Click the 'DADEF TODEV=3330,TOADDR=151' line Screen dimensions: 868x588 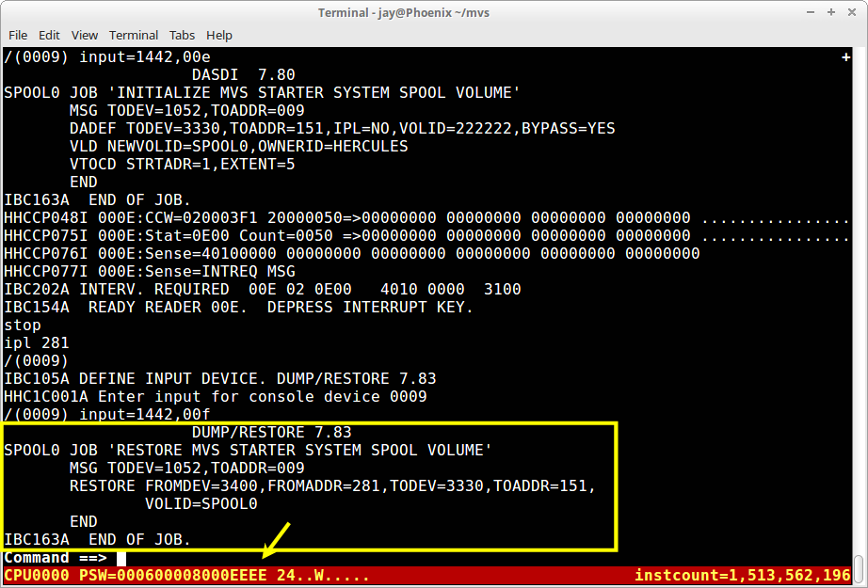(342, 128)
